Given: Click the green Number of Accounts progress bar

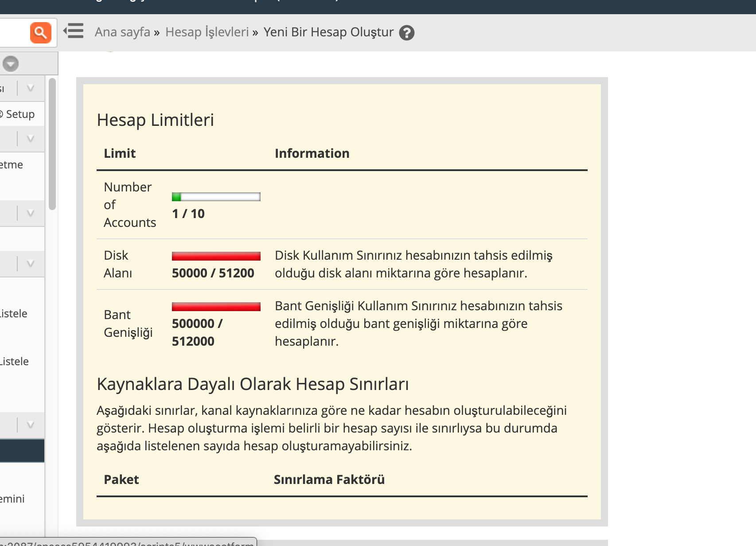Looking at the screenshot, I should 216,197.
